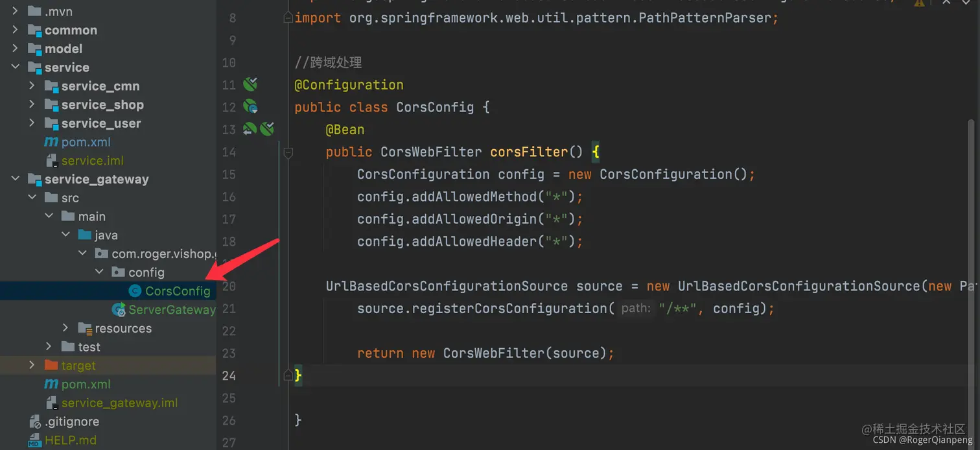The image size is (980, 450).
Task: Click addAllowedHeader on line 18
Action: (474, 241)
